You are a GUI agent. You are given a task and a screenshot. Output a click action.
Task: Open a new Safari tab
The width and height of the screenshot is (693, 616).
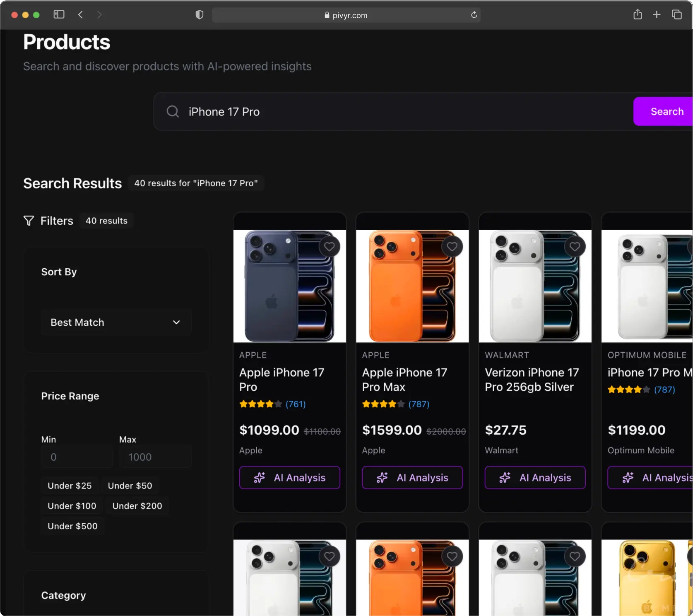point(657,15)
